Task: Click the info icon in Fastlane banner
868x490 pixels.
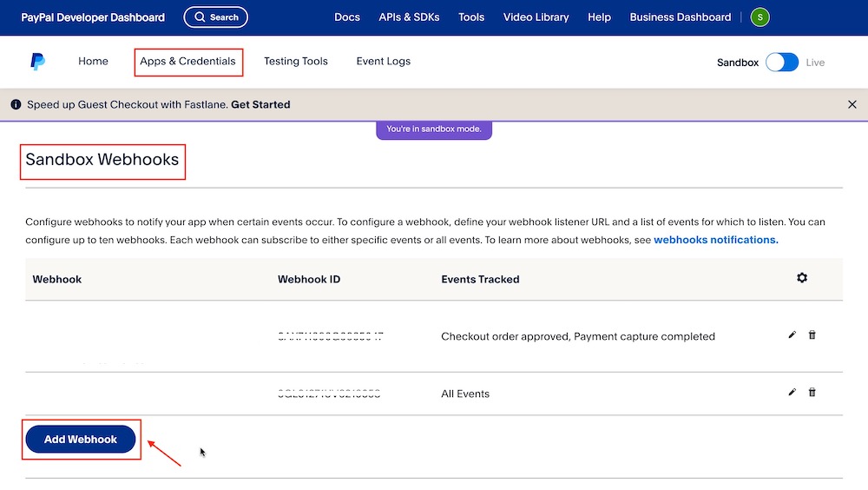Action: click(x=16, y=104)
